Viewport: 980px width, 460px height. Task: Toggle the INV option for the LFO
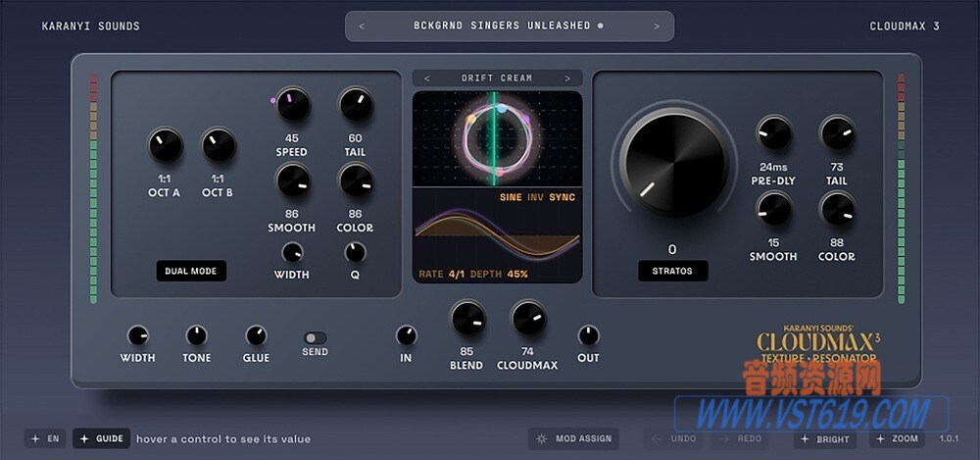coord(536,198)
